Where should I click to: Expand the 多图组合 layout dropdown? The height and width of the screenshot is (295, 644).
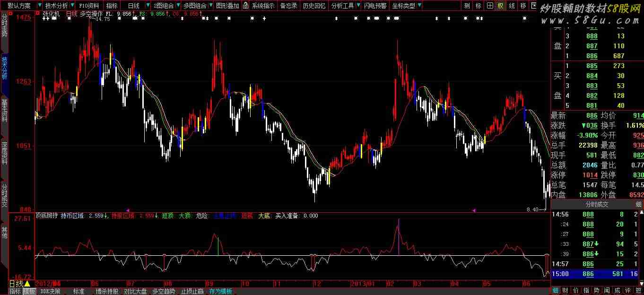(210, 6)
